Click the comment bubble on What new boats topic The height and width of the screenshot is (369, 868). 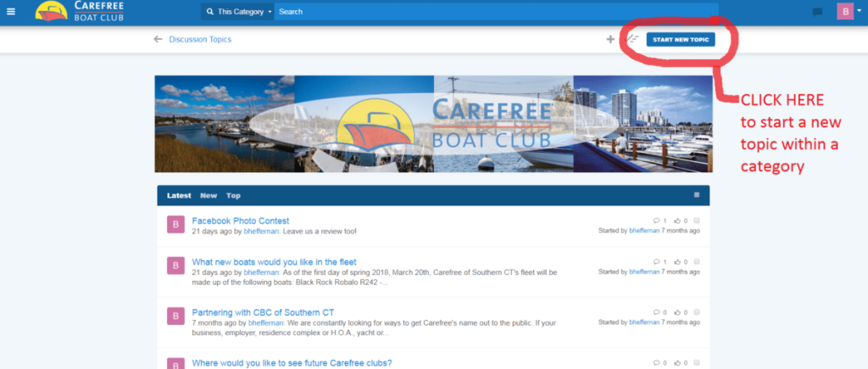coord(657,262)
